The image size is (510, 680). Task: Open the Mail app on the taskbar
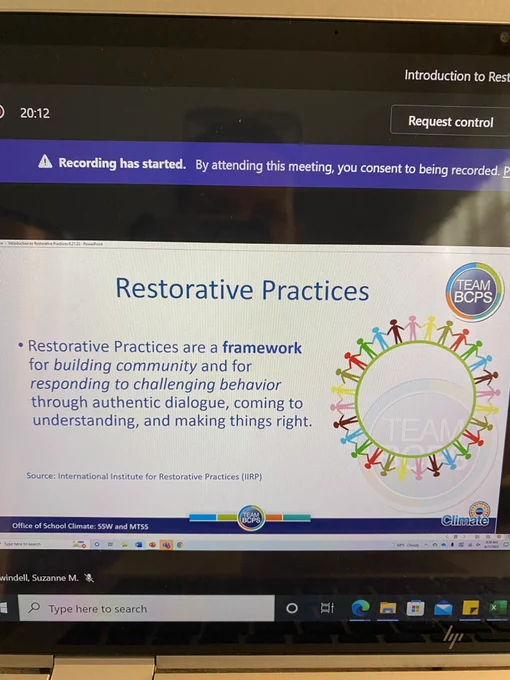coord(443,609)
